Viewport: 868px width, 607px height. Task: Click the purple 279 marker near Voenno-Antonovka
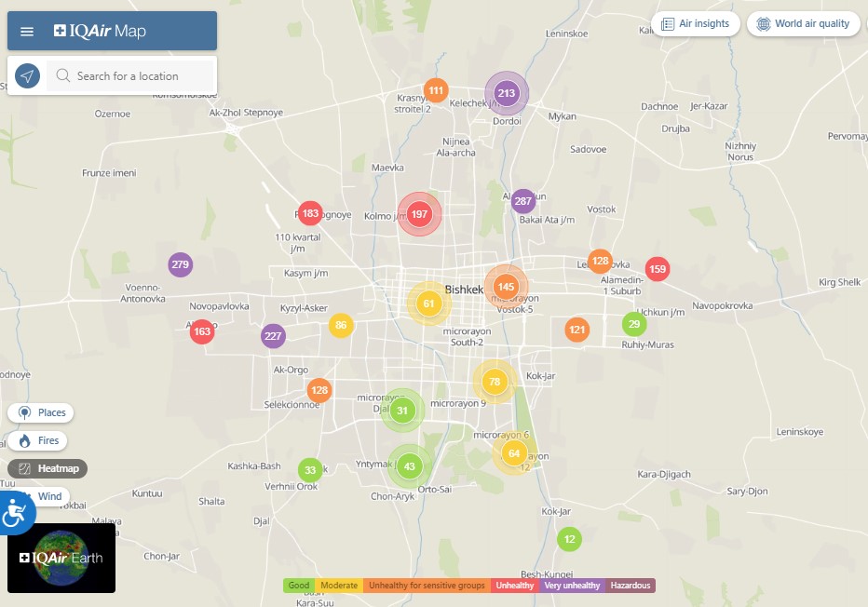181,265
